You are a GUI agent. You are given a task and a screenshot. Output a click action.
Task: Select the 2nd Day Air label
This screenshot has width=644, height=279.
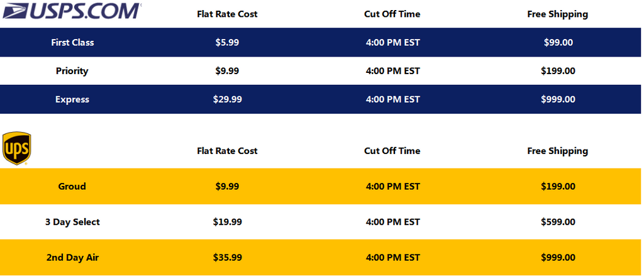coord(72,258)
